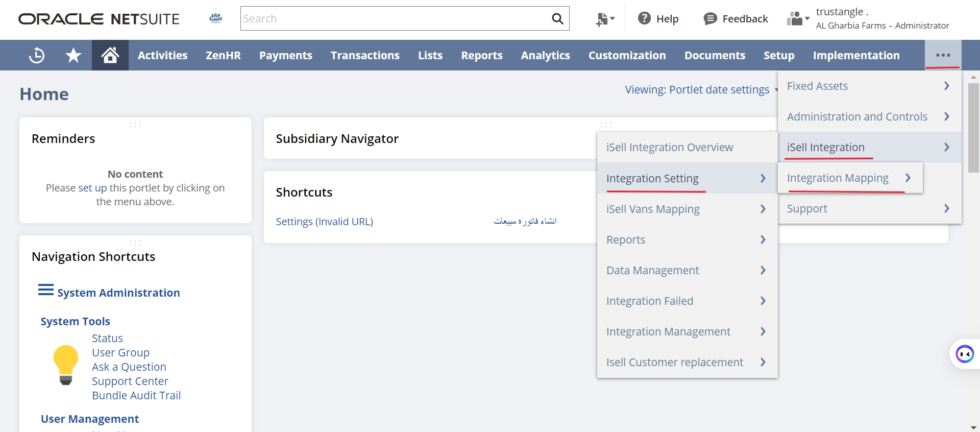Open Settings (Invalid URL) shortcut link
Image resolution: width=980 pixels, height=432 pixels.
325,222
